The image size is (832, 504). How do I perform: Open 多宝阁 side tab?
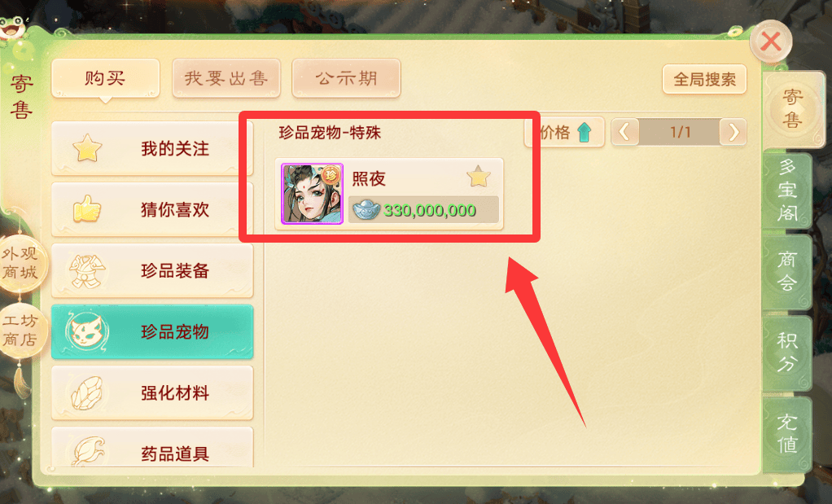coord(788,191)
